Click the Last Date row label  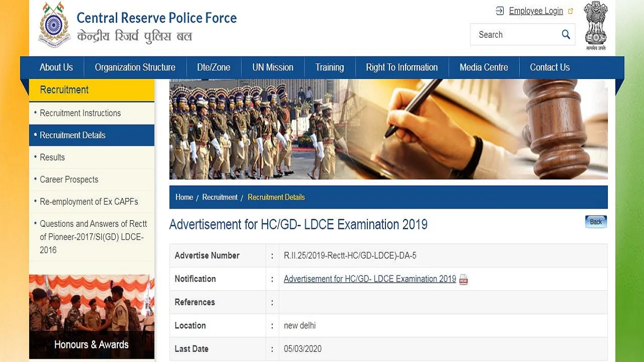coord(191,348)
